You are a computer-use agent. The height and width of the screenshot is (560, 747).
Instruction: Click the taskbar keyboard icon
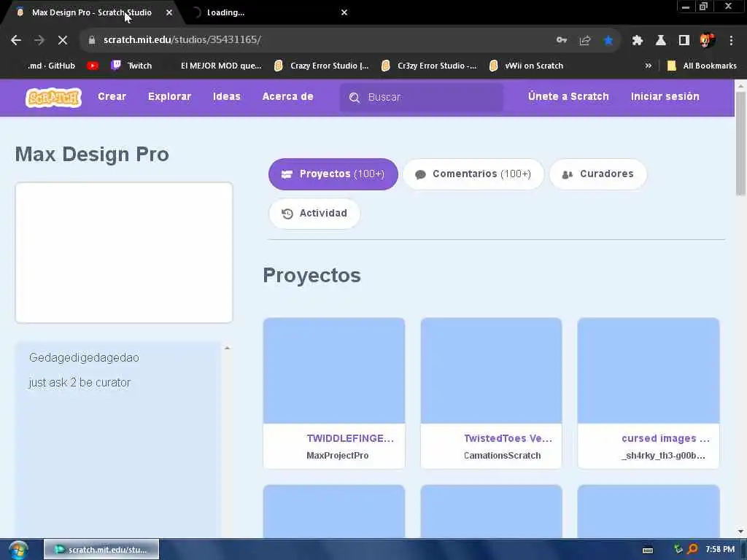click(648, 550)
